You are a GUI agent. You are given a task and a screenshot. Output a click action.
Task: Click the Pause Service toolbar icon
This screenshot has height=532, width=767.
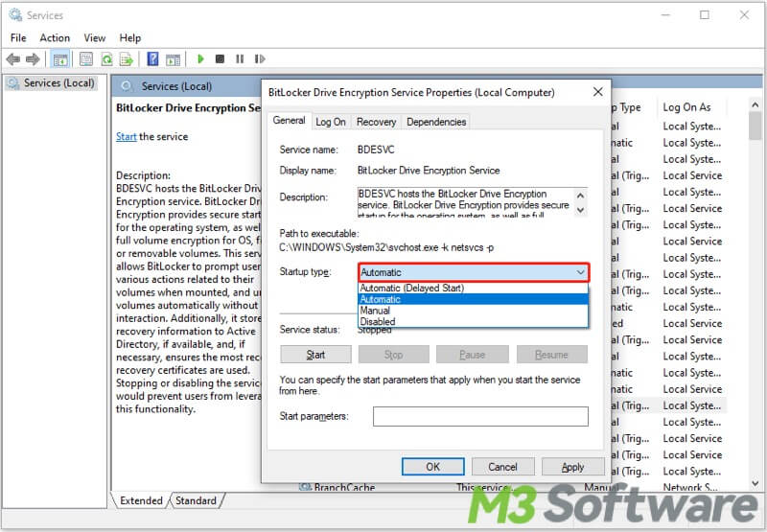[x=240, y=59]
